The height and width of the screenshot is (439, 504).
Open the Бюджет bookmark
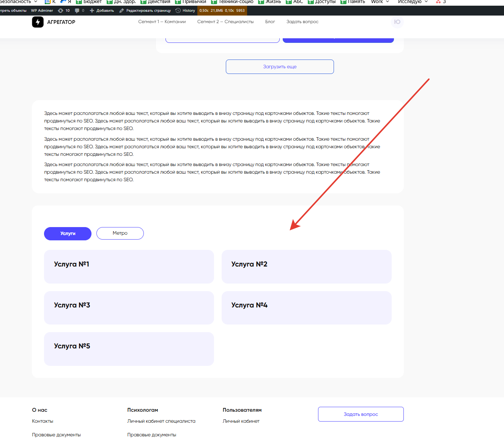coord(89,2)
